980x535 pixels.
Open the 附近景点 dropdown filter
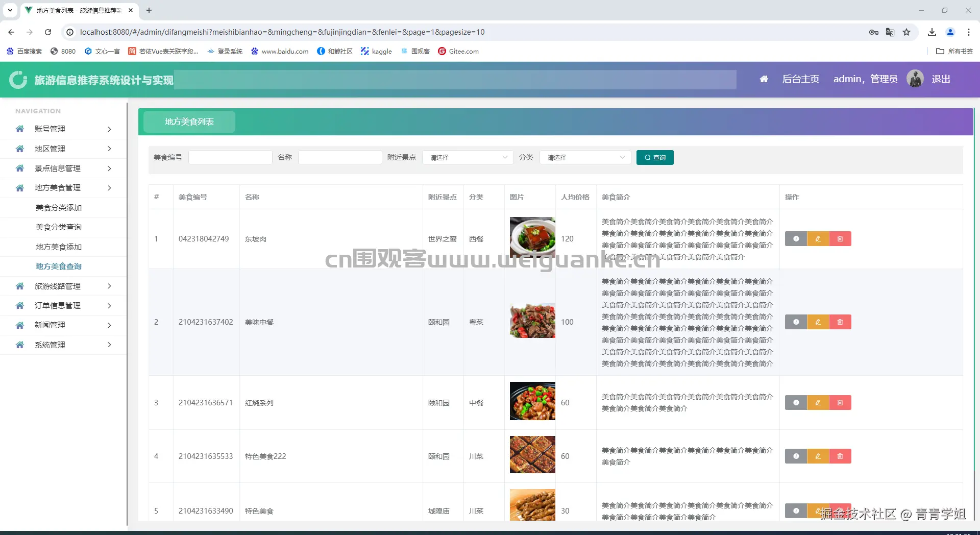coord(468,157)
